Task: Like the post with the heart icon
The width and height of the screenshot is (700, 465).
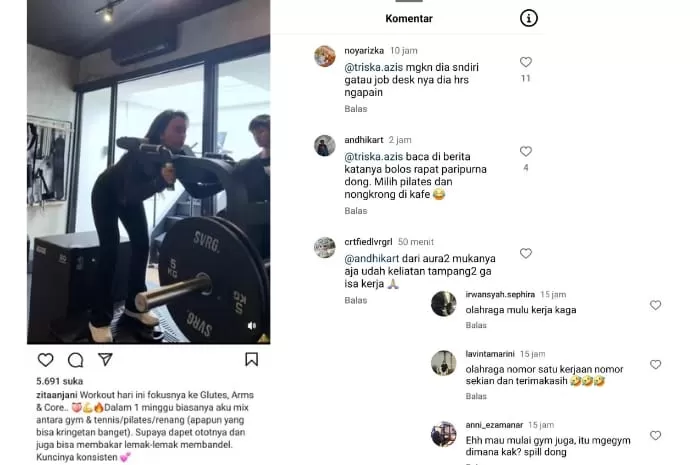Action: [x=45, y=360]
